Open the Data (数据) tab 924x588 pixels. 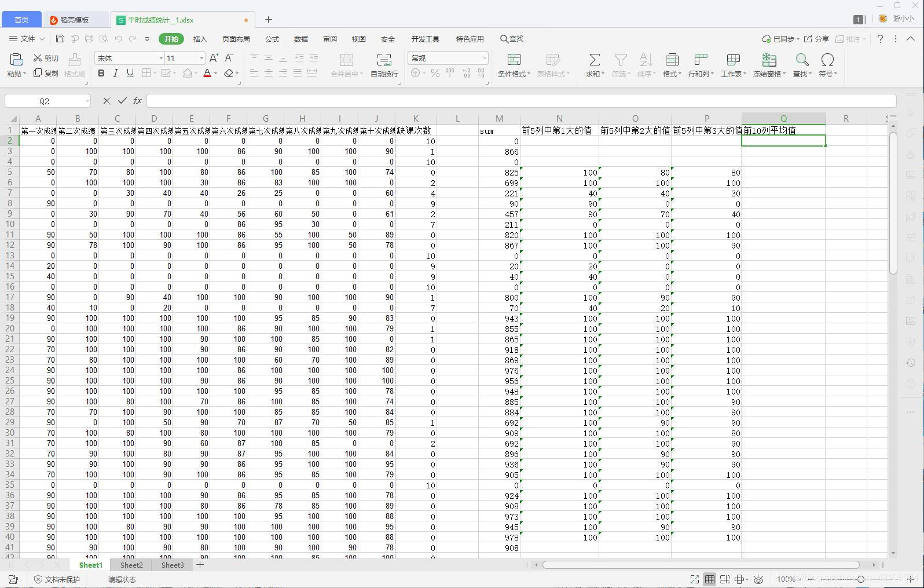[x=301, y=39]
